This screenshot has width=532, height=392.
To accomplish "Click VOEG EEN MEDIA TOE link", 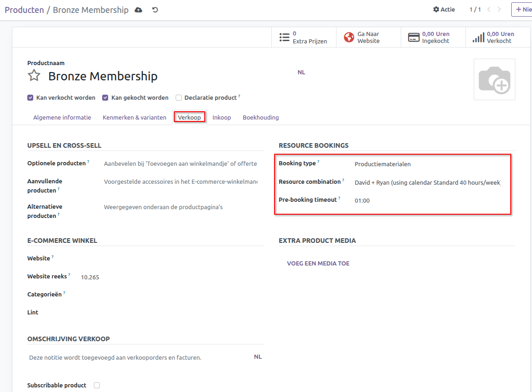I will (x=318, y=264).
